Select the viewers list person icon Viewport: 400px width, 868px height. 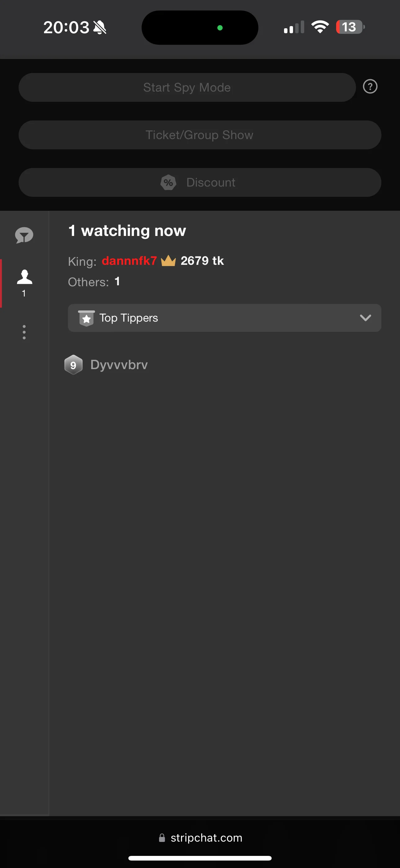click(x=24, y=277)
